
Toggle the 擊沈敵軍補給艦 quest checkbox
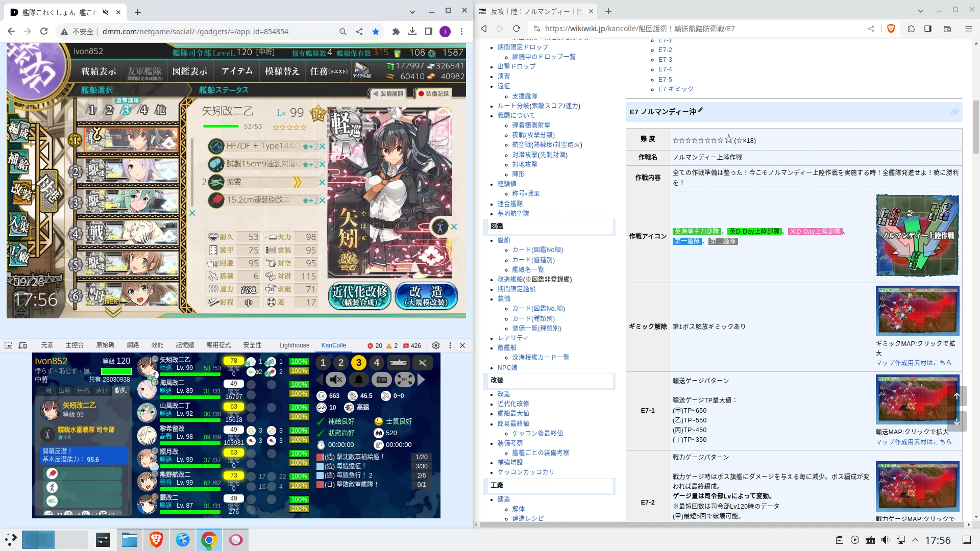(320, 457)
